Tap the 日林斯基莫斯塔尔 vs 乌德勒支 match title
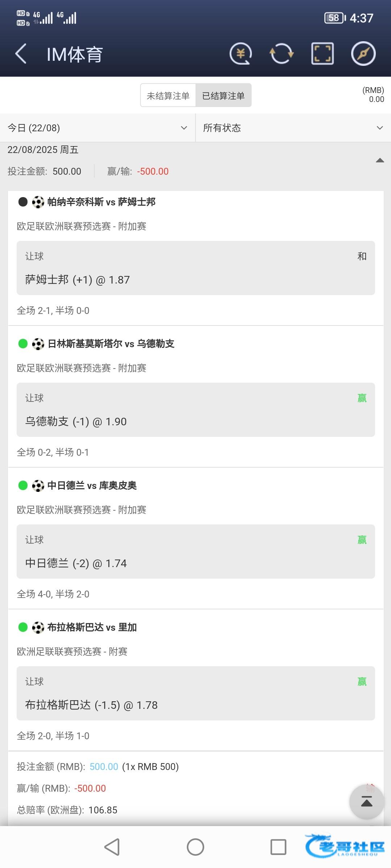Image resolution: width=391 pixels, height=868 pixels. tap(111, 344)
